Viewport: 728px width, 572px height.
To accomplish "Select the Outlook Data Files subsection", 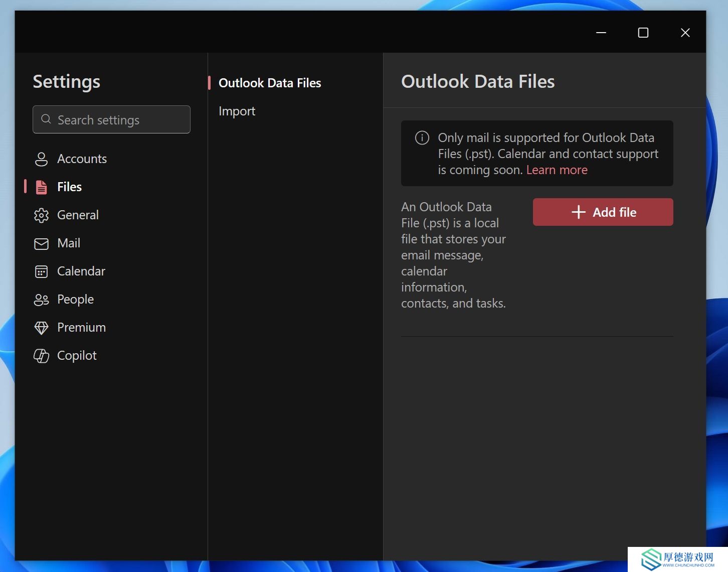I will 270,83.
